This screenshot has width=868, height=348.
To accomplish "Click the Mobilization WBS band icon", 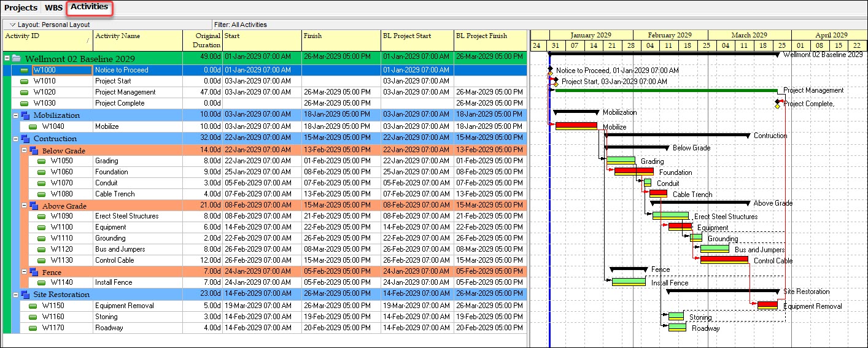I will pyautogui.click(x=25, y=115).
